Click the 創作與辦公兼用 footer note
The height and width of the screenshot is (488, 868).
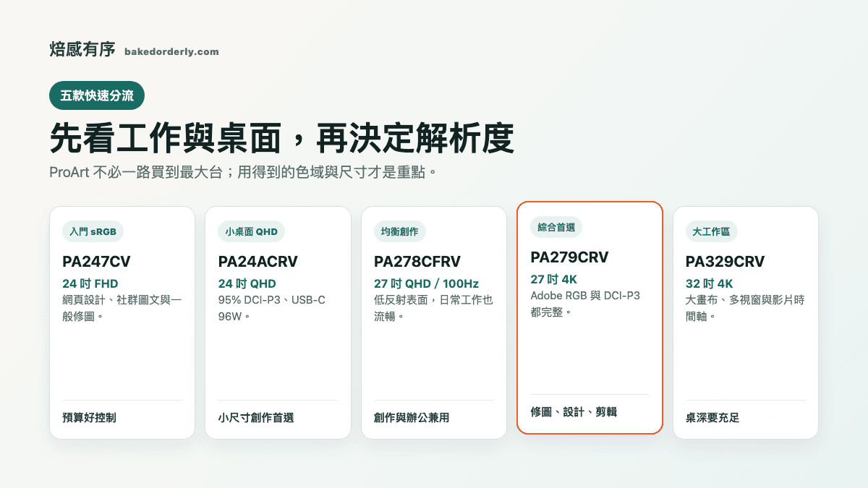point(412,418)
